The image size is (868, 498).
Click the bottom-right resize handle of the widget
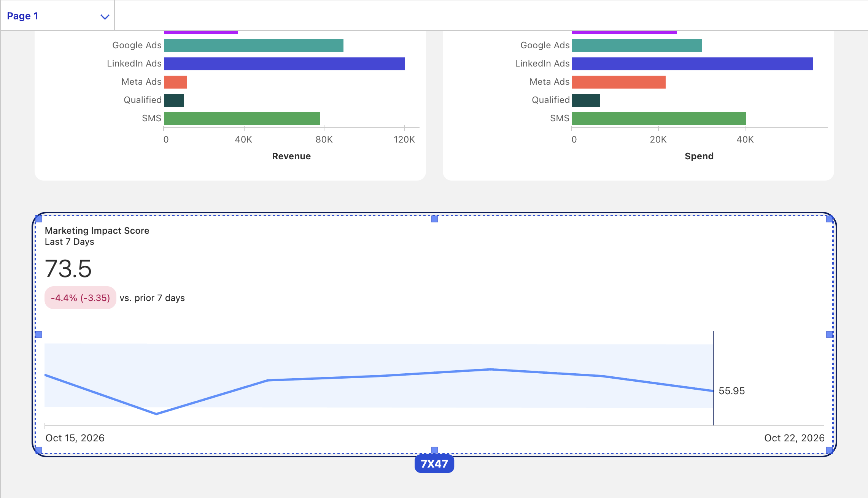click(x=830, y=450)
